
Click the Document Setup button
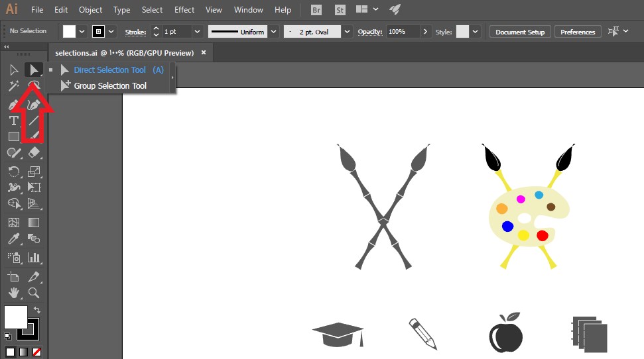point(520,32)
